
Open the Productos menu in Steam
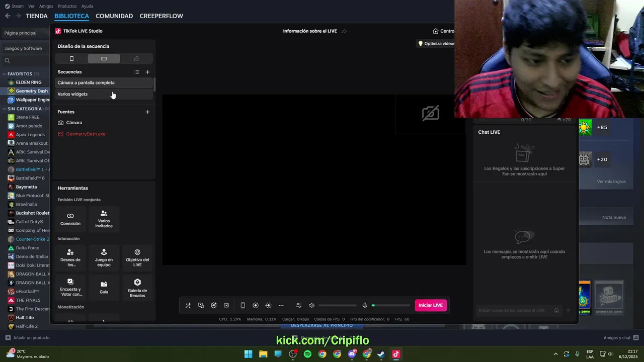[x=67, y=6]
